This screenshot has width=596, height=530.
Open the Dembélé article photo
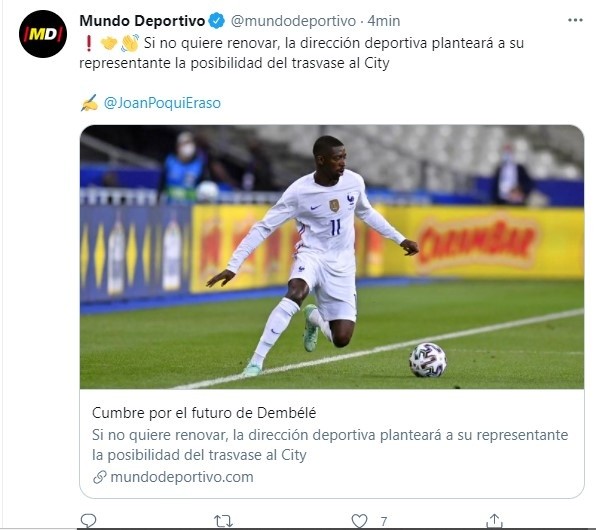tap(332, 257)
